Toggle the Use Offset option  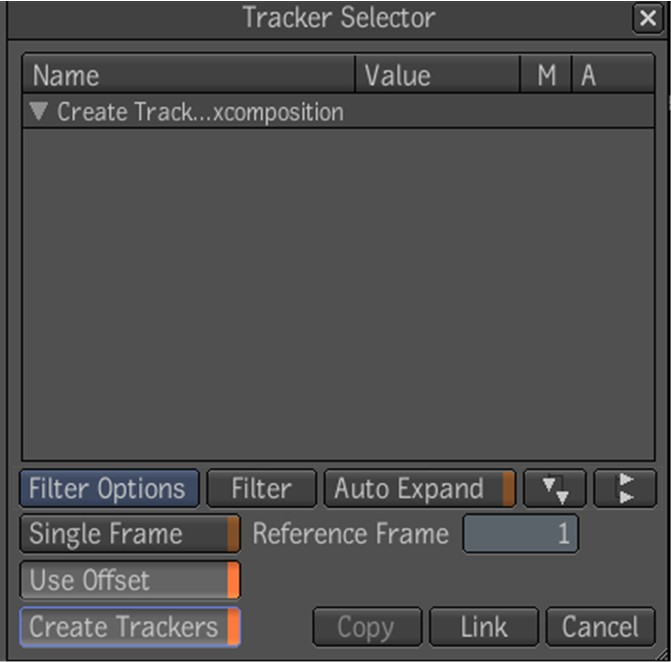[x=129, y=580]
